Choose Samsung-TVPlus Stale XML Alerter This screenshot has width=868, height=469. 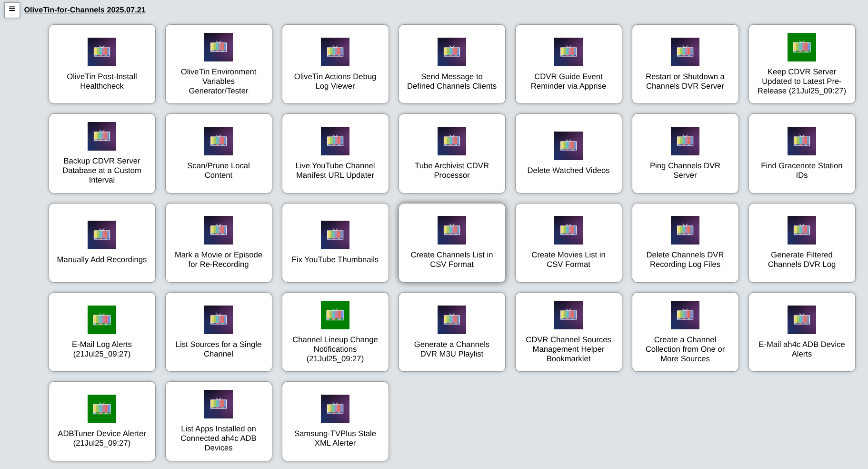point(335,421)
